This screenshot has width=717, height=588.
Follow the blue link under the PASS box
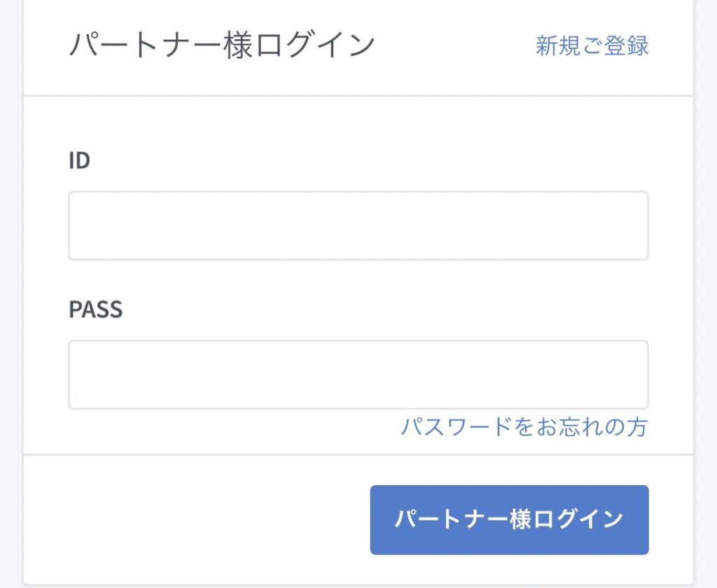click(524, 426)
